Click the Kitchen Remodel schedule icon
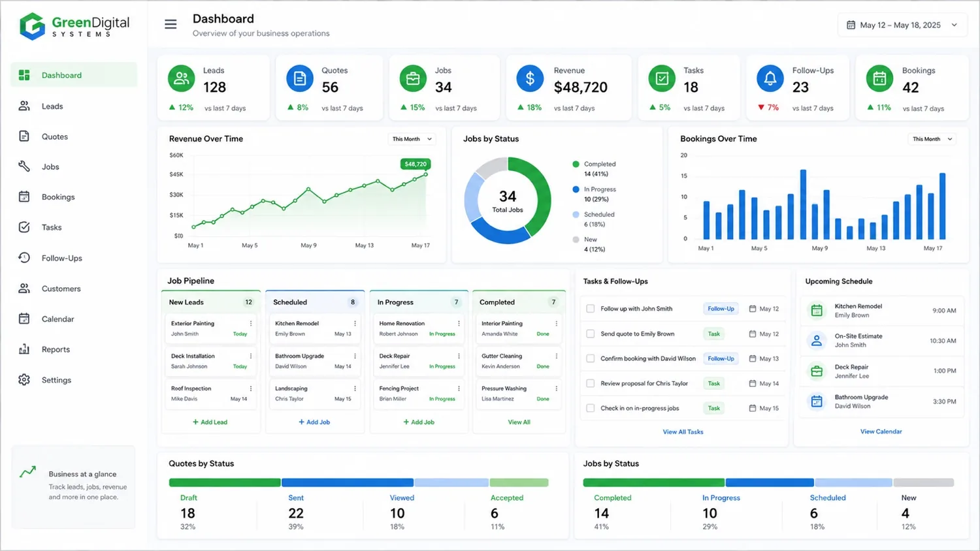The width and height of the screenshot is (980, 551). pos(817,311)
